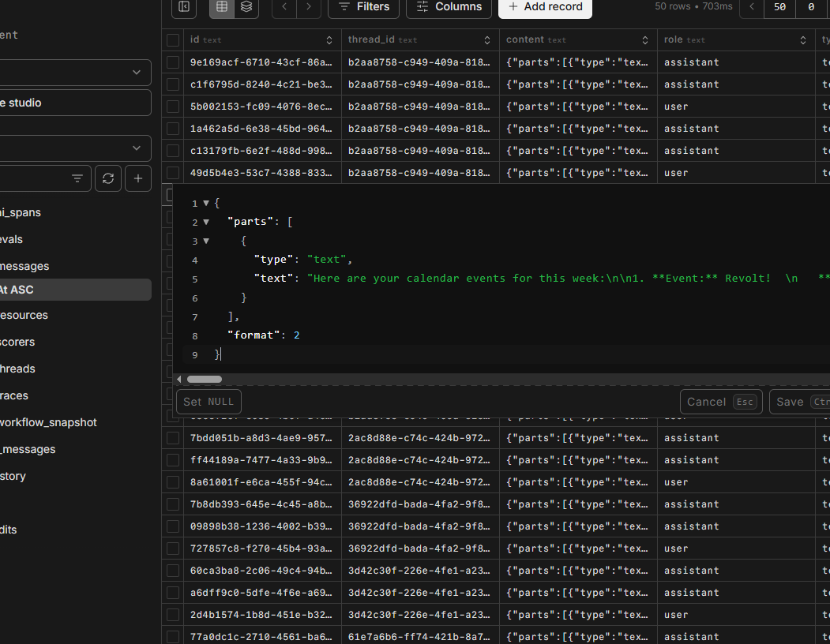Click the Add record button

[x=545, y=7]
